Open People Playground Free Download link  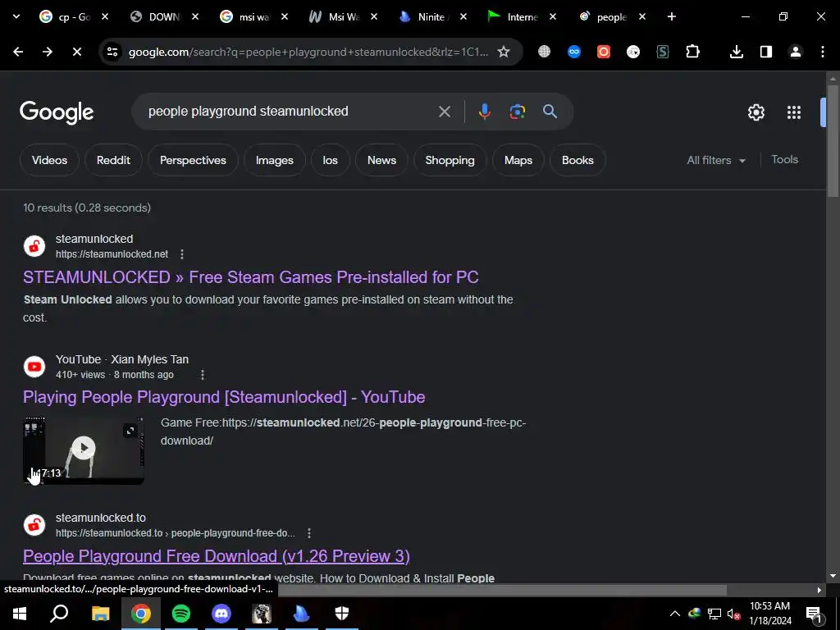pyautogui.click(x=217, y=556)
